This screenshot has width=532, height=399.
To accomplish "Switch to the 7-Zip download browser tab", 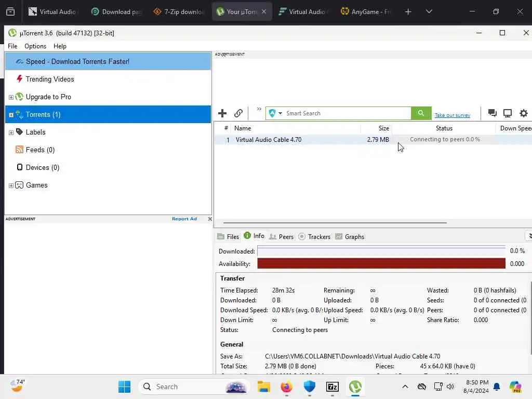I will point(179,12).
